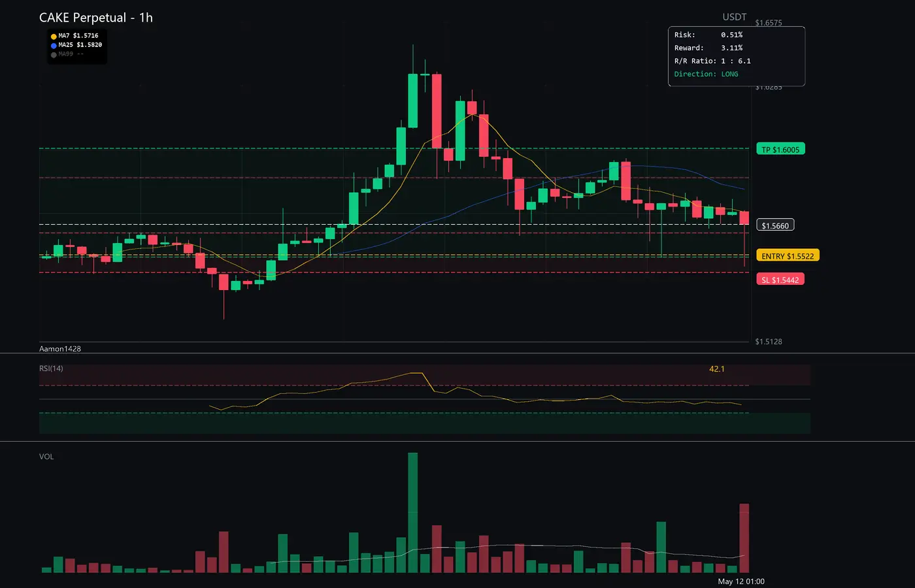
Task: Click the yellow MA7 legend dot
Action: (x=54, y=37)
